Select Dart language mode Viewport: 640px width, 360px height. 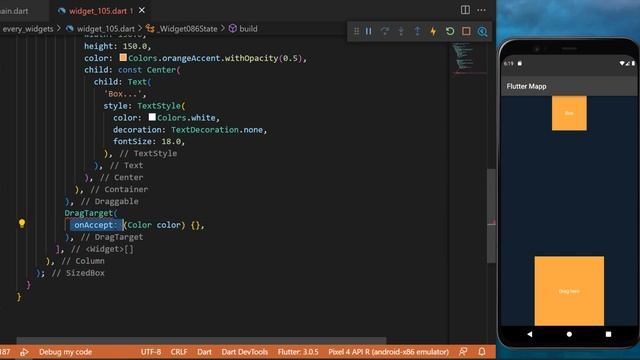pyautogui.click(x=204, y=352)
